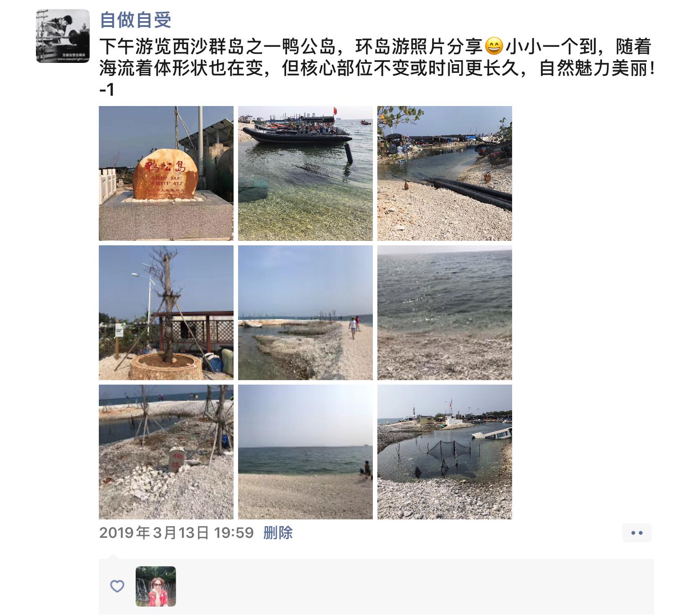Click the gray likes bar beside the heart
This screenshot has width=690, height=616.
[x=376, y=586]
